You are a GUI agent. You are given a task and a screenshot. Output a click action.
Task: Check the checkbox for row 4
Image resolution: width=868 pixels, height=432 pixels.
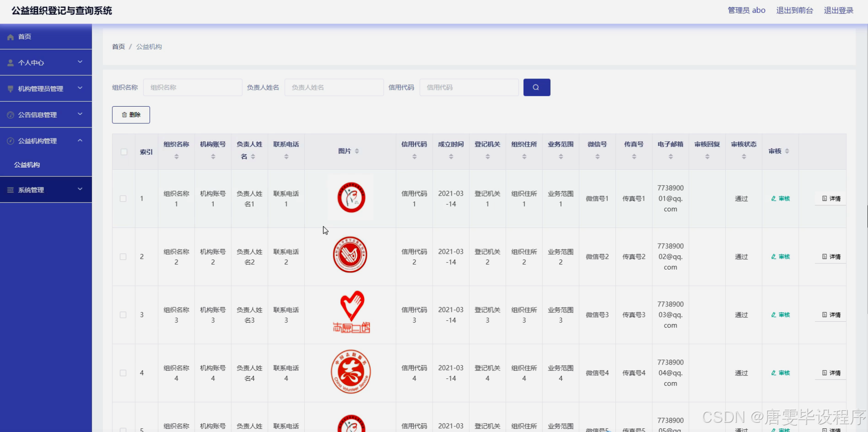point(123,373)
